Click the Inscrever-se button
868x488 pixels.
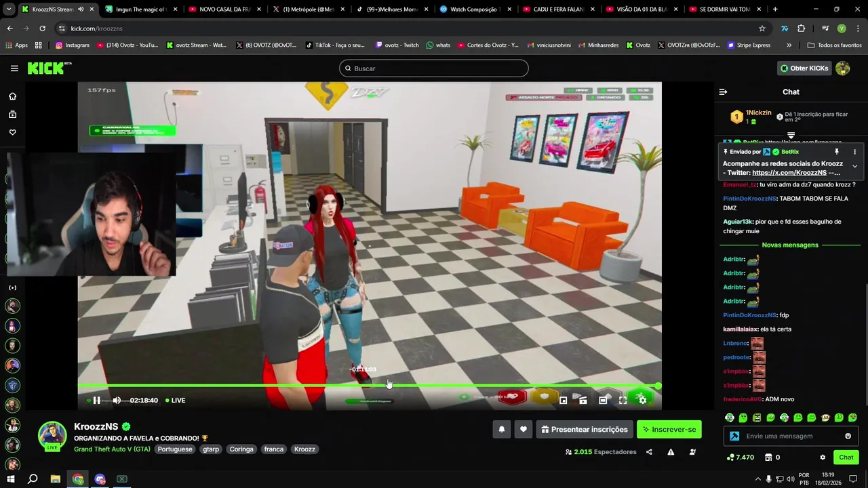[x=669, y=429]
